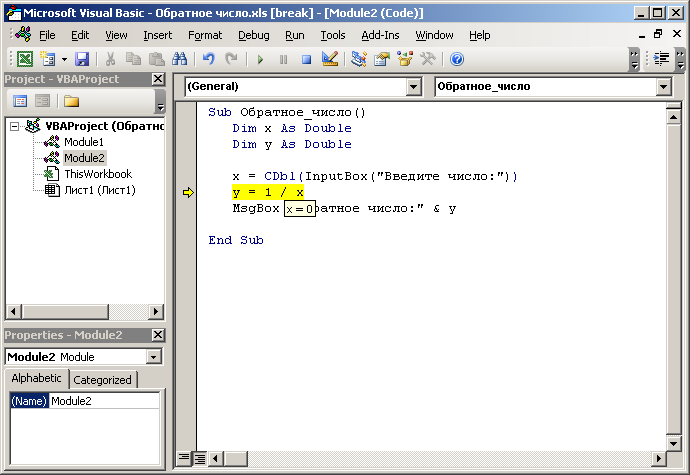Switch to Alphabetic properties tab
690x475 pixels.
pos(37,378)
